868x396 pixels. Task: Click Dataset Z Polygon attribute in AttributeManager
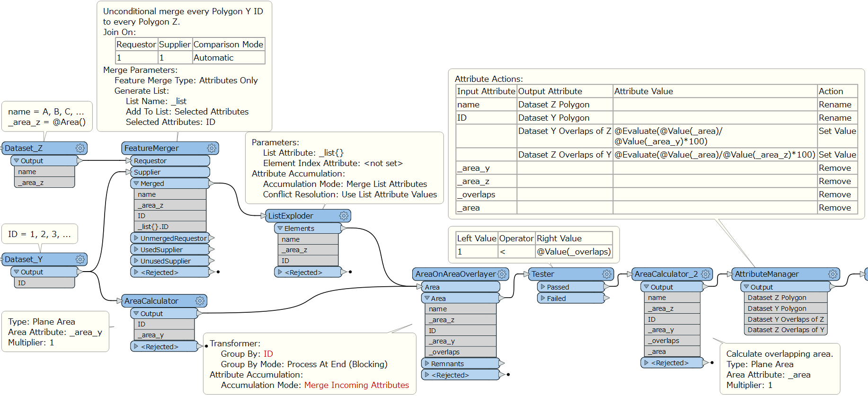[x=786, y=298]
